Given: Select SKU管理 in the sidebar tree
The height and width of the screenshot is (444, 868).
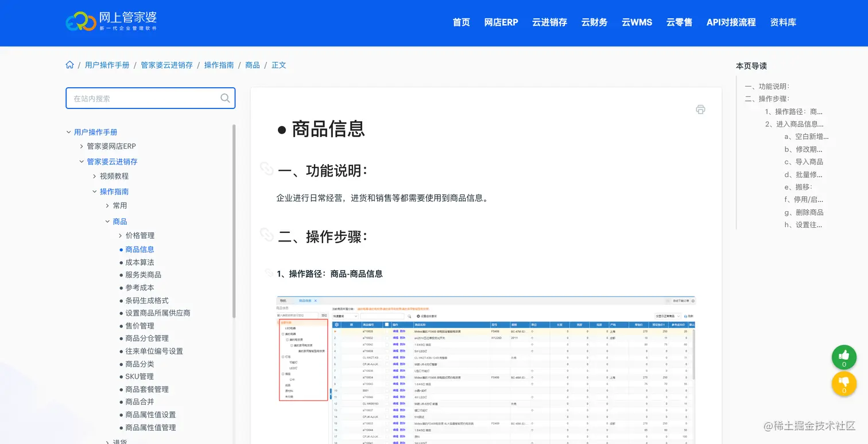Looking at the screenshot, I should [139, 377].
